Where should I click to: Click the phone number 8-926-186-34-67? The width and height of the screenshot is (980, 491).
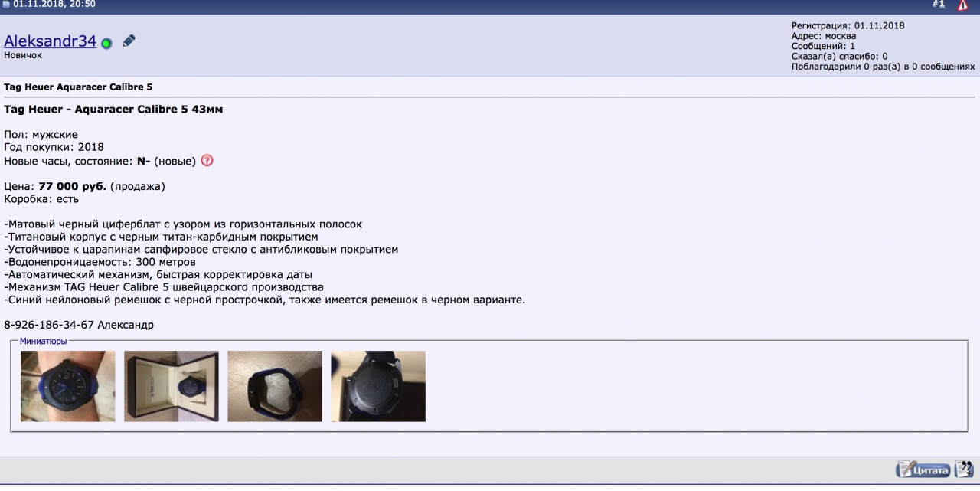[x=49, y=325]
